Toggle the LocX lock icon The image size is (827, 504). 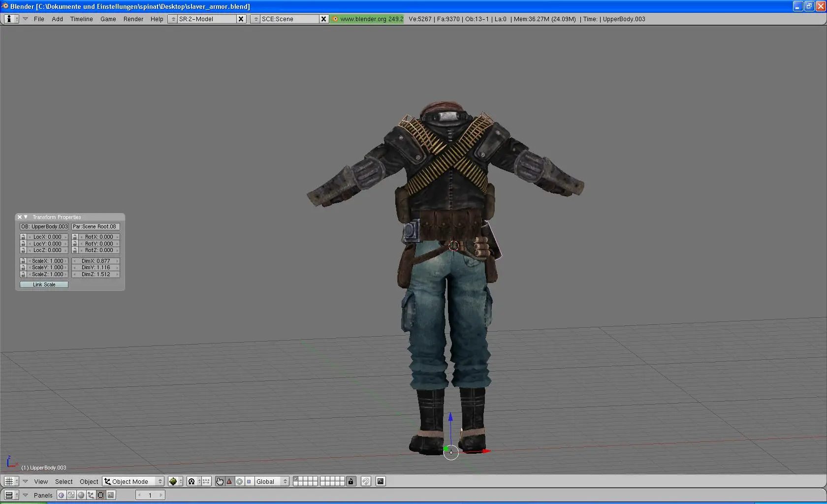(x=23, y=237)
